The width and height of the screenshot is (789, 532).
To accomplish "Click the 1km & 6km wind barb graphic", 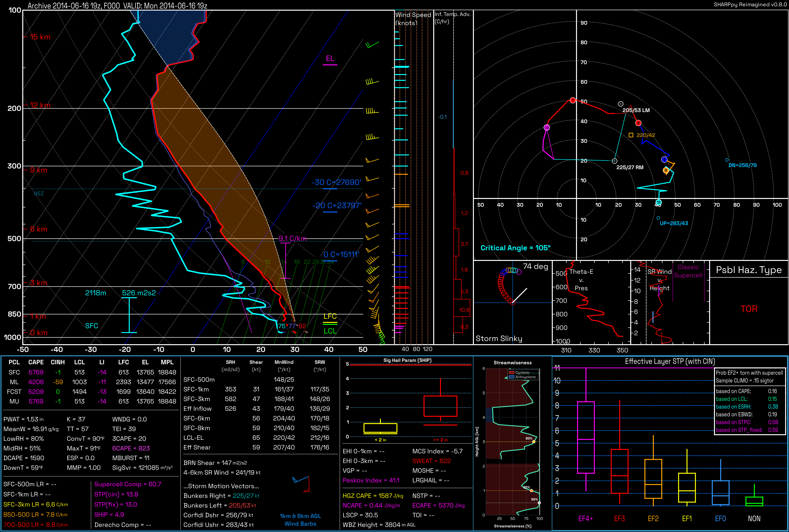I will click(x=301, y=484).
